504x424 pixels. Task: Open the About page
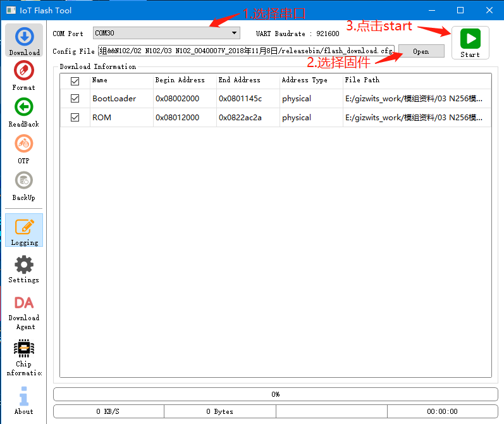[24, 400]
